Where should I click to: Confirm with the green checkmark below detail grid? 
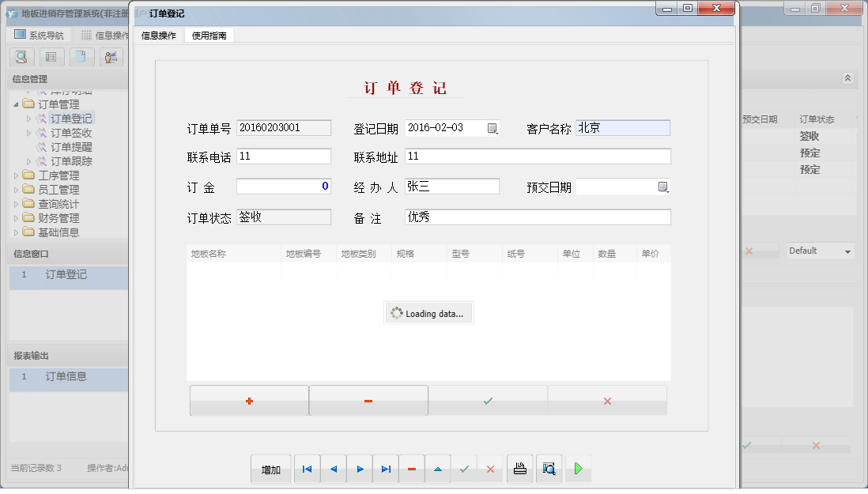488,400
